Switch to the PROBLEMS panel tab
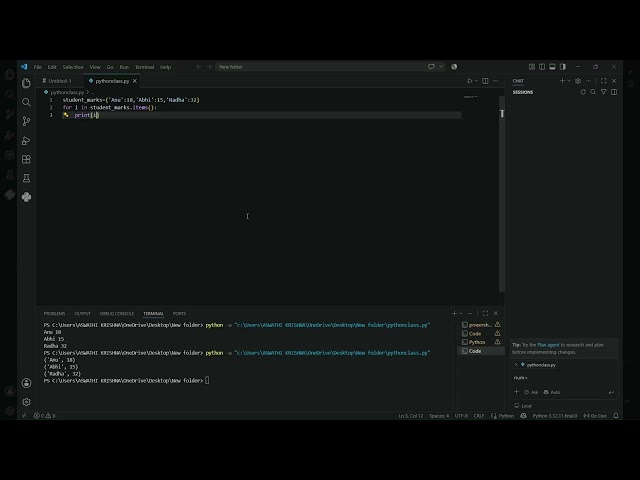The image size is (640, 480). click(x=54, y=313)
